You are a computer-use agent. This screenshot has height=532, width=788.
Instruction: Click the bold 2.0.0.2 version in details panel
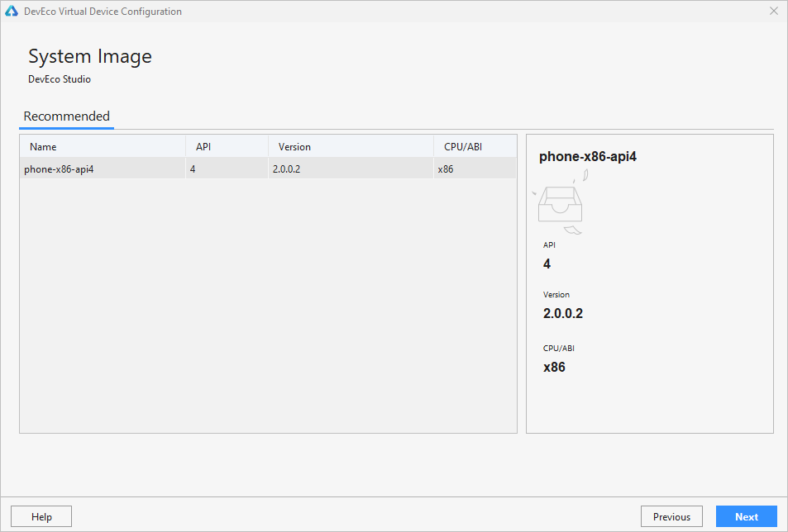563,314
